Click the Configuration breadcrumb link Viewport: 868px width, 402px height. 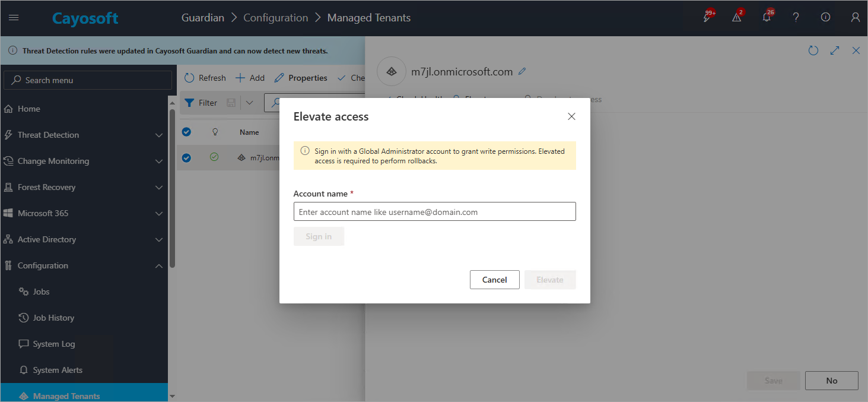pos(276,18)
